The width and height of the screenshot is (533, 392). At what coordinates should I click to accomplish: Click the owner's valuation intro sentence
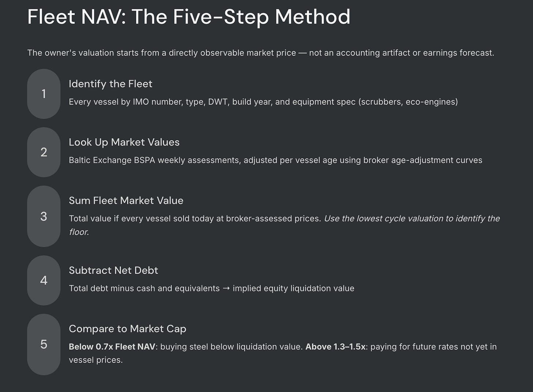click(x=261, y=53)
